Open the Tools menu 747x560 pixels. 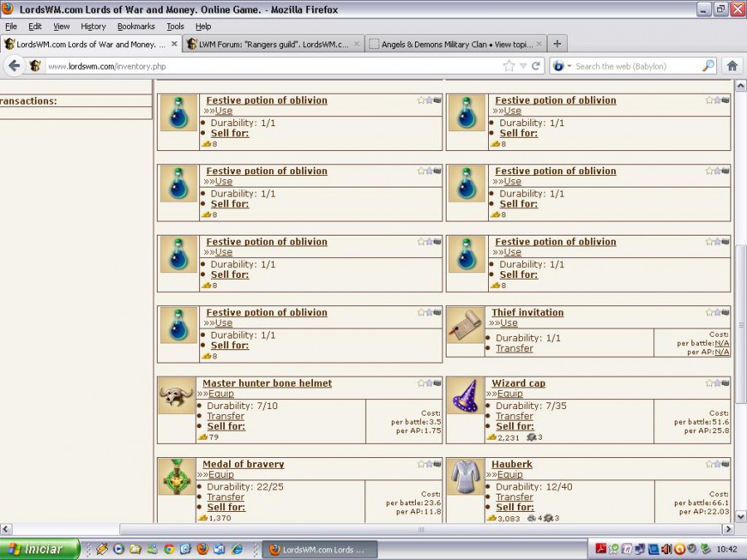[175, 27]
